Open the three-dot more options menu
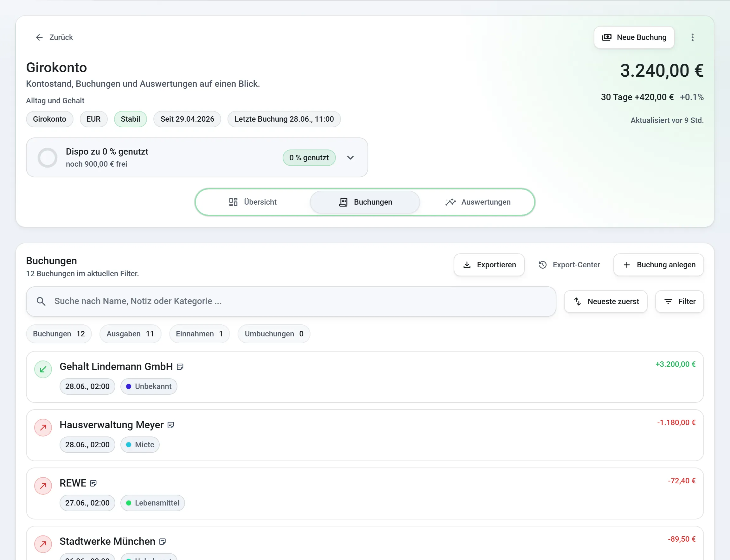 692,37
